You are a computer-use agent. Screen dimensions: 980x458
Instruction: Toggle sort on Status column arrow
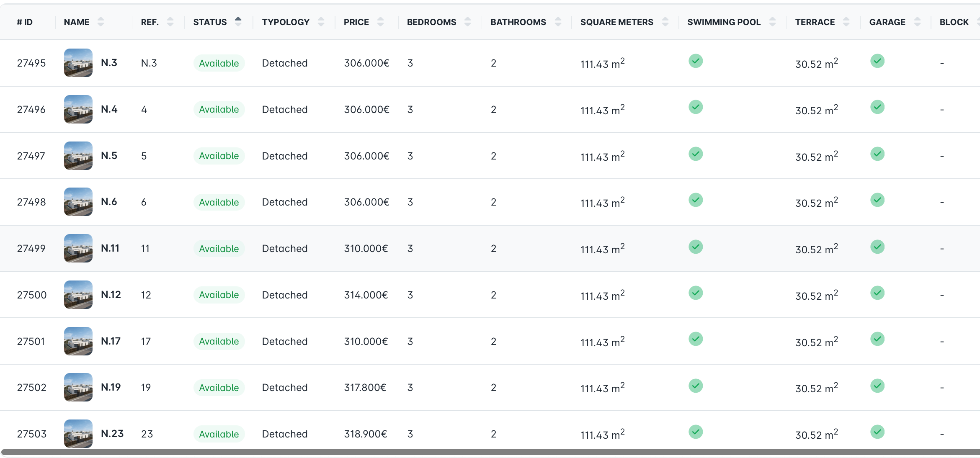pos(238,22)
